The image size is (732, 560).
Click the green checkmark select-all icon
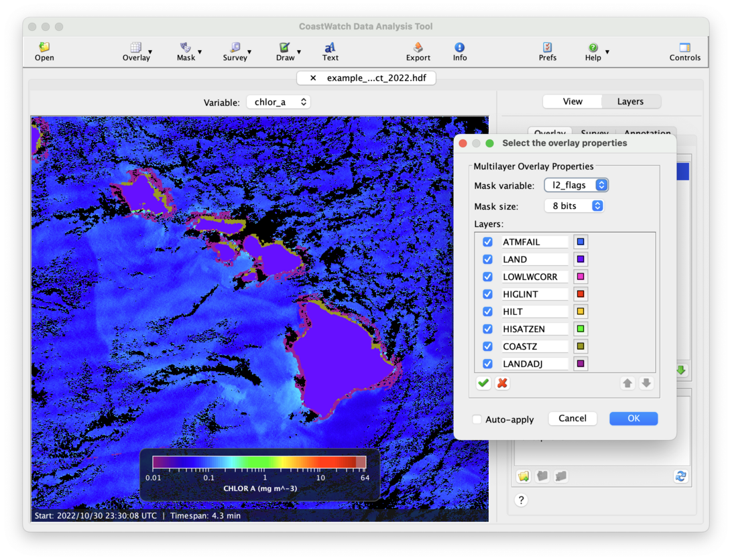[x=483, y=383]
